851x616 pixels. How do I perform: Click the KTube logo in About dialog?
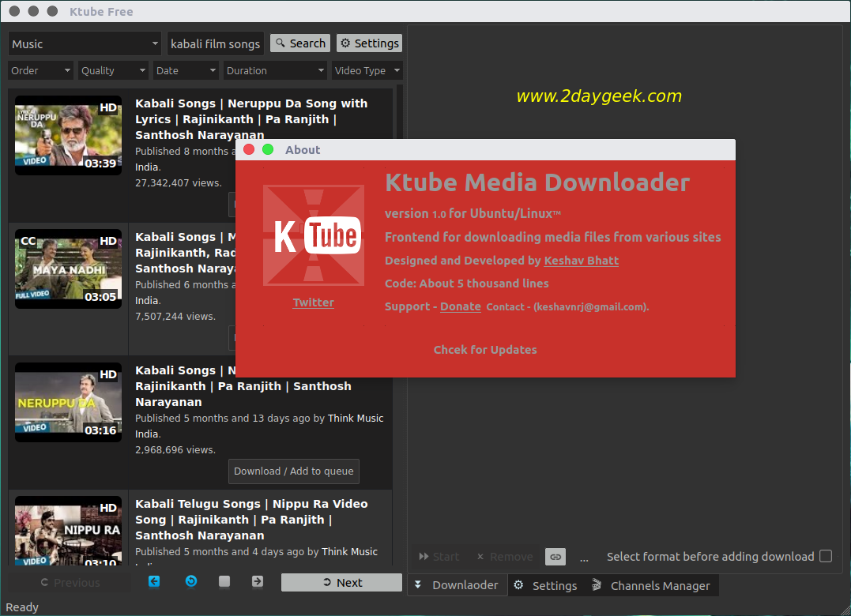click(314, 235)
